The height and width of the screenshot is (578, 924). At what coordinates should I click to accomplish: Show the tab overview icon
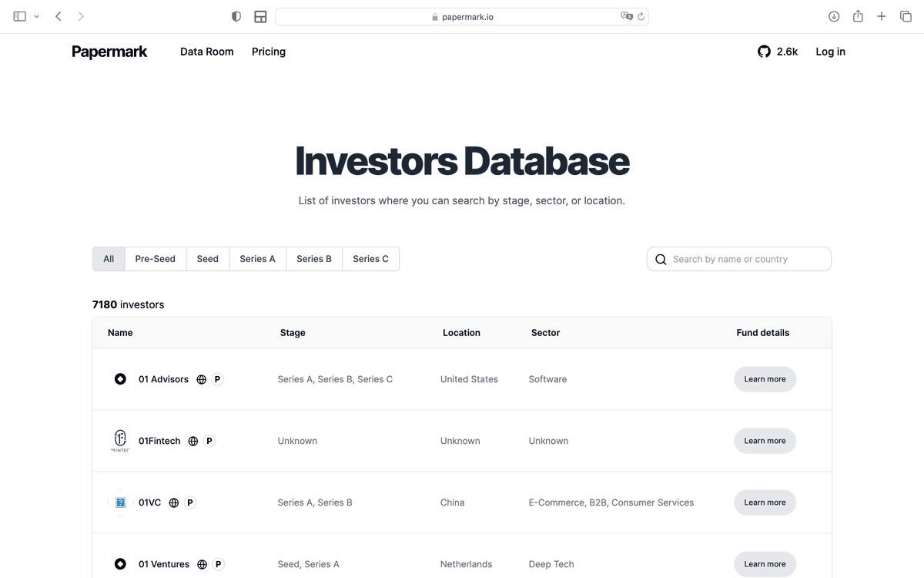pyautogui.click(x=906, y=15)
